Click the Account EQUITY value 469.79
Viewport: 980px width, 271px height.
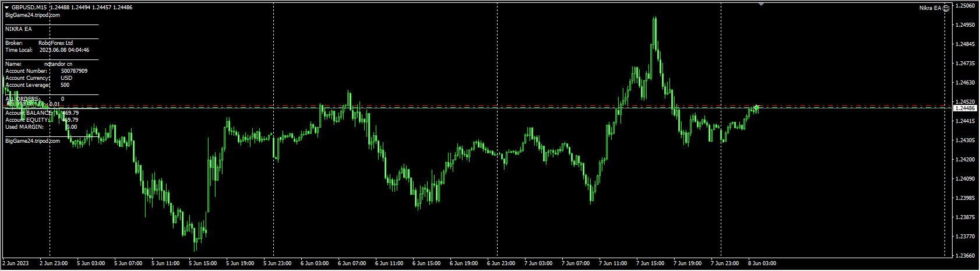[70, 120]
